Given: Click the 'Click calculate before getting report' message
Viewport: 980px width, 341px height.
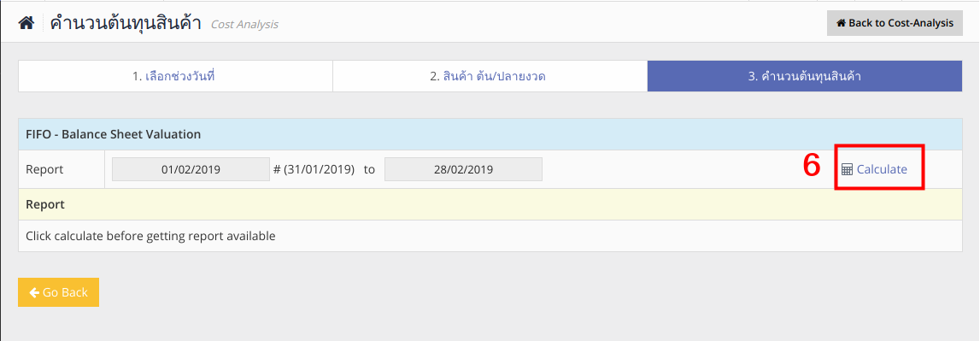Looking at the screenshot, I should 150,237.
